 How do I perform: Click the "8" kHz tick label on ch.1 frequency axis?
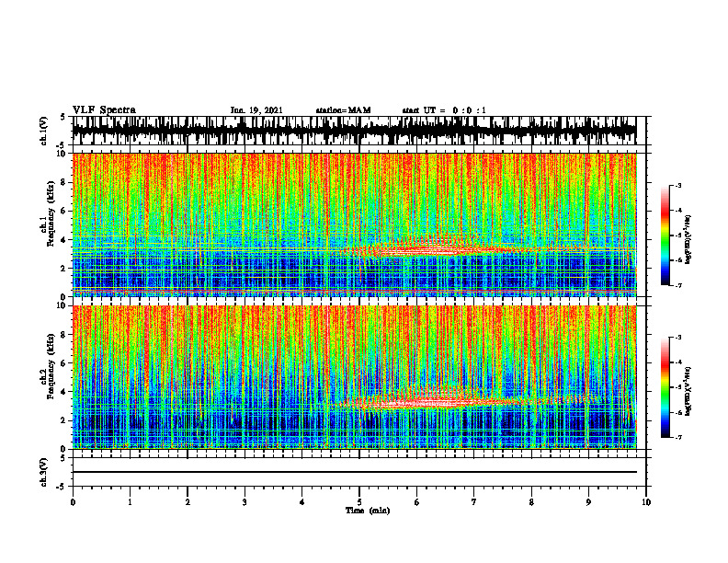pos(65,182)
